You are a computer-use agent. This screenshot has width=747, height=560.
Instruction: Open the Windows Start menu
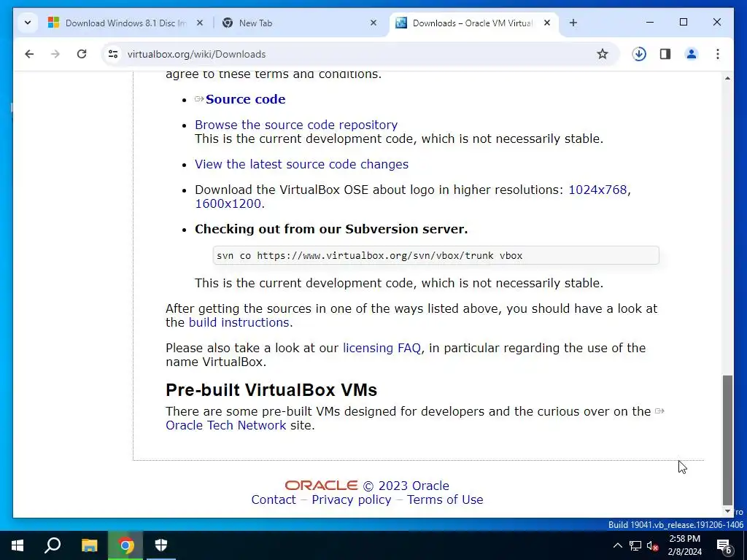[x=18, y=545]
